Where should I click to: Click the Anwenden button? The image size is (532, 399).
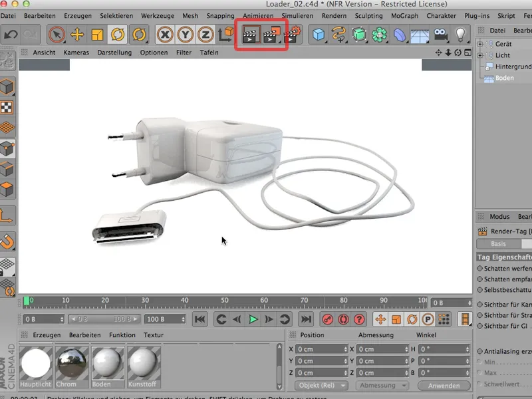(x=444, y=386)
